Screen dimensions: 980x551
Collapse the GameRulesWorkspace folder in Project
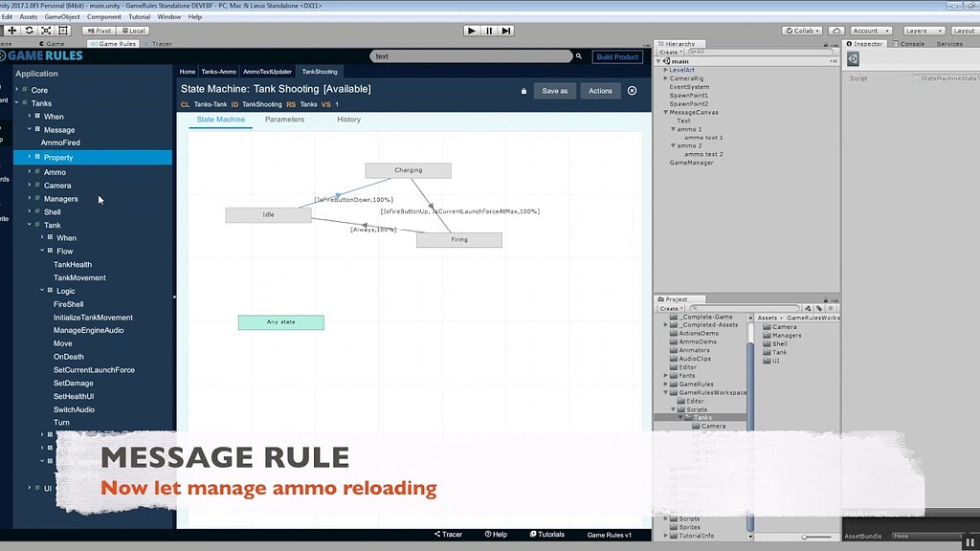[x=664, y=392]
